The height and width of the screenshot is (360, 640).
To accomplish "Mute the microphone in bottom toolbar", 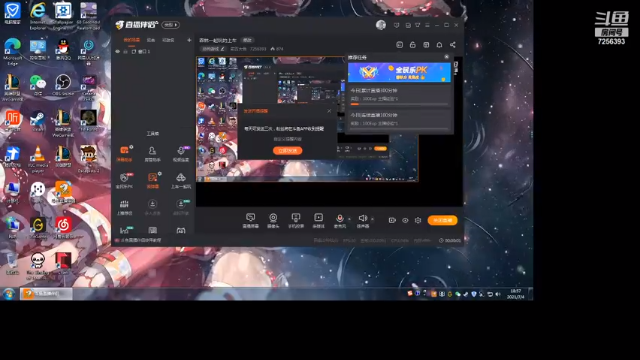I will pyautogui.click(x=340, y=220).
